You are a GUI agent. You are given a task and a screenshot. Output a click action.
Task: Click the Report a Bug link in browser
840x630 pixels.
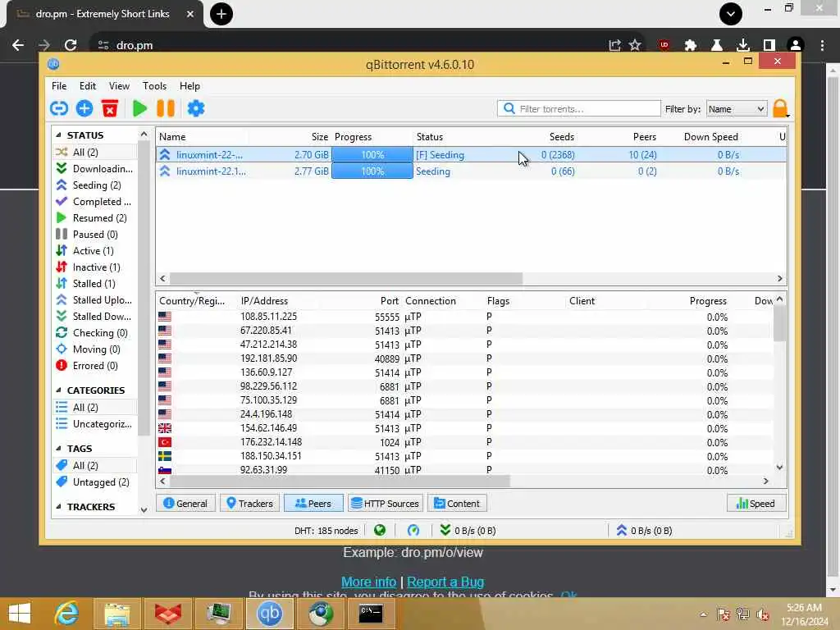pos(445,582)
